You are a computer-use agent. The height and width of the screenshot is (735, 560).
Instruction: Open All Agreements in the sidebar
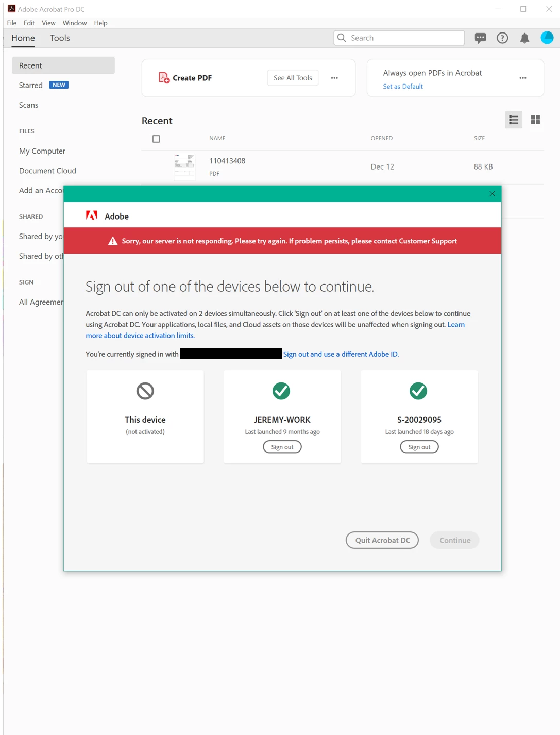pyautogui.click(x=41, y=302)
